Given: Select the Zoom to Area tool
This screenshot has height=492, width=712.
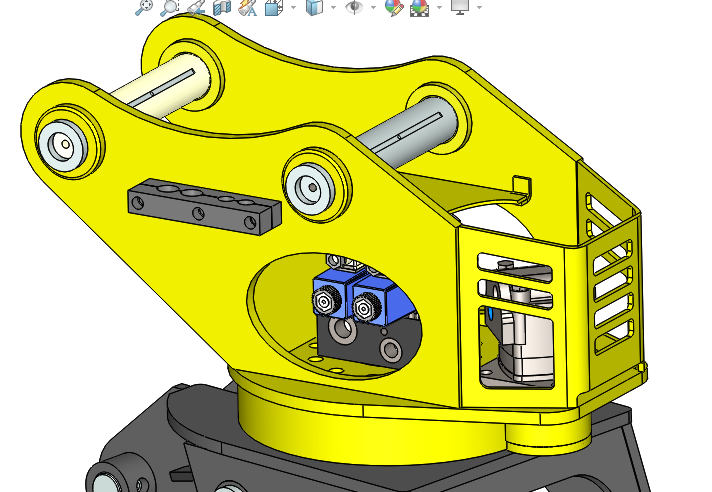Looking at the screenshot, I should coord(169,8).
